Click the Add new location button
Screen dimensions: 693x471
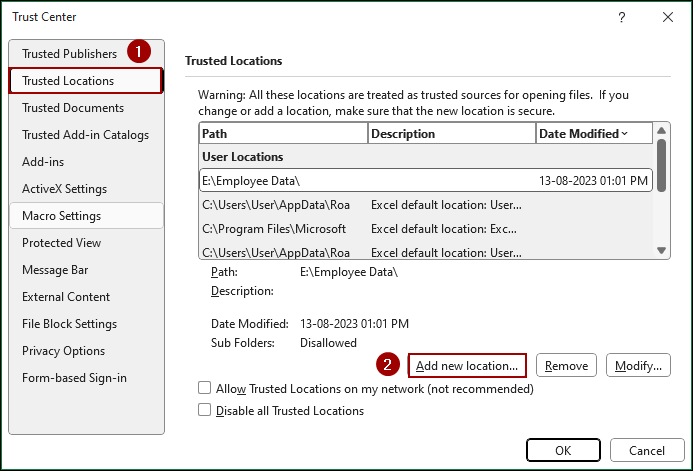pyautogui.click(x=467, y=365)
